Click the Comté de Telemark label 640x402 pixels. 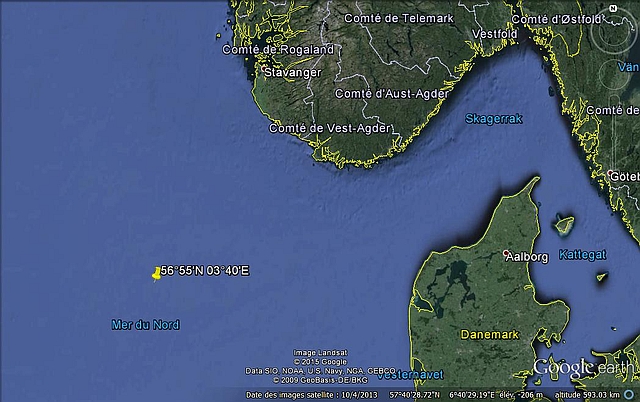click(x=398, y=18)
